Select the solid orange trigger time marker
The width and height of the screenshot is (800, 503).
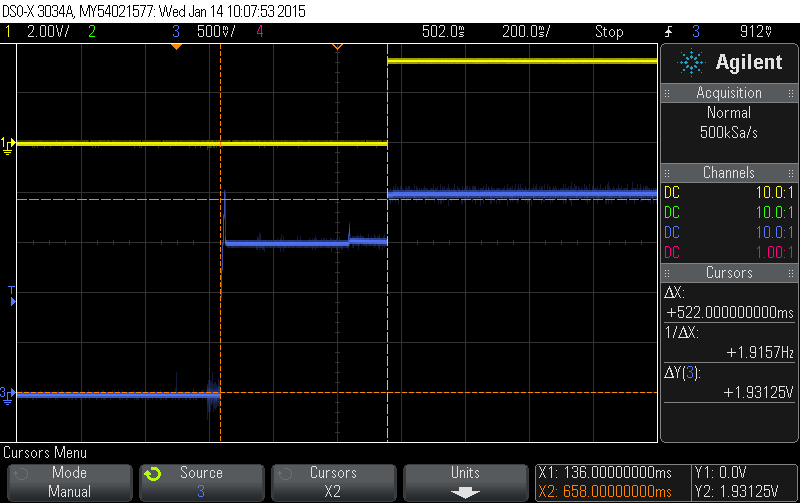[176, 47]
